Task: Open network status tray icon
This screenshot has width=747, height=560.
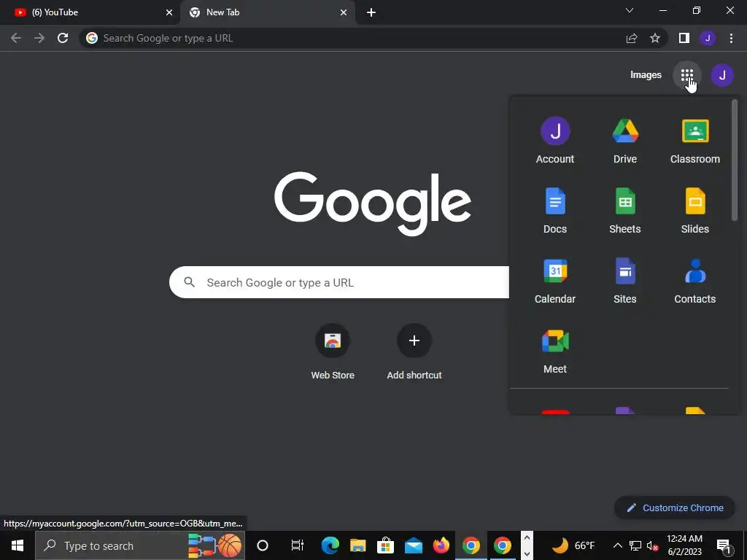Action: pos(635,545)
